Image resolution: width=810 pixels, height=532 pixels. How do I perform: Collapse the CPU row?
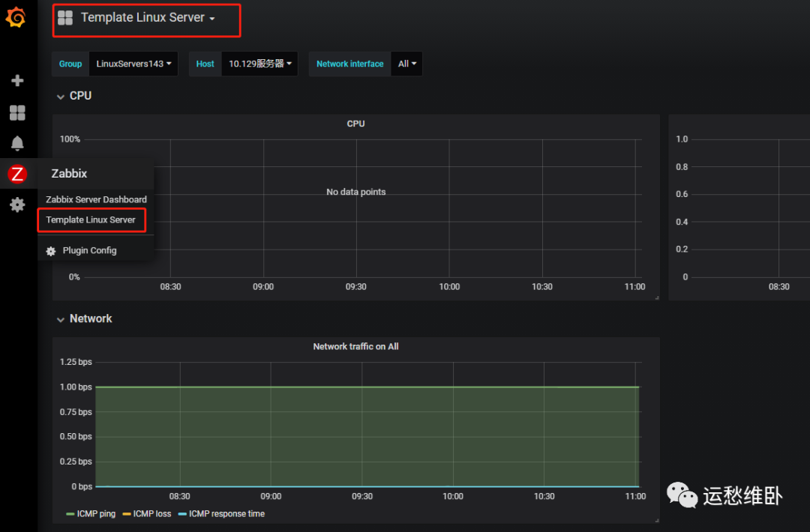[74, 96]
